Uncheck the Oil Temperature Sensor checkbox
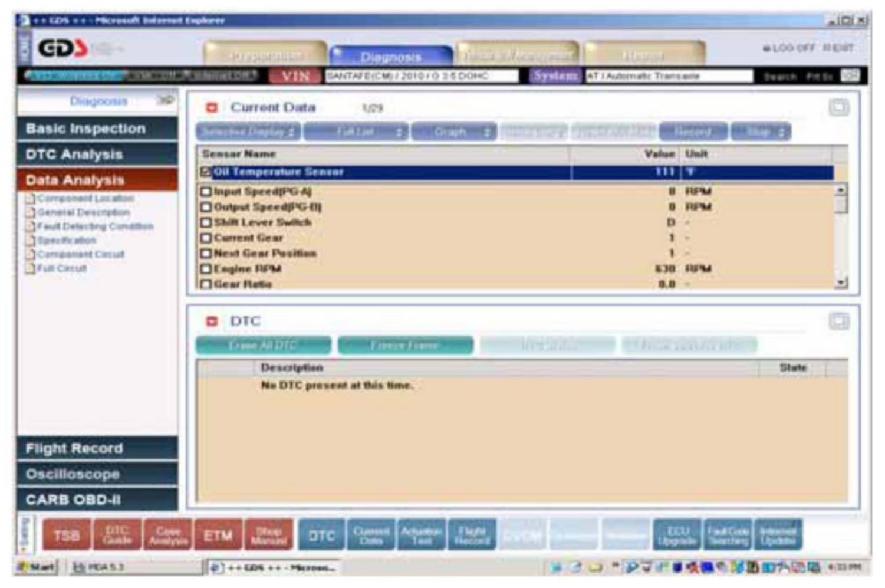 [x=206, y=172]
